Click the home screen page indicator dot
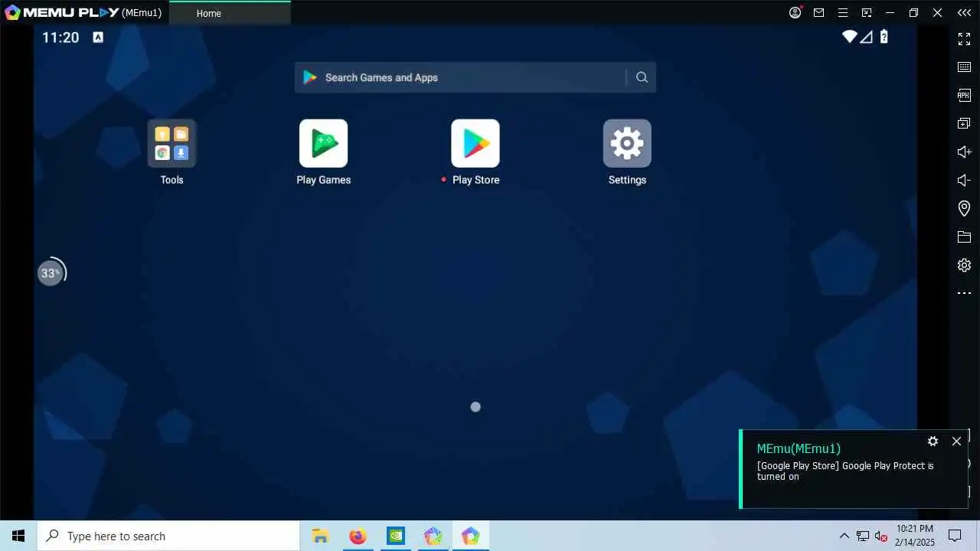 click(x=475, y=407)
